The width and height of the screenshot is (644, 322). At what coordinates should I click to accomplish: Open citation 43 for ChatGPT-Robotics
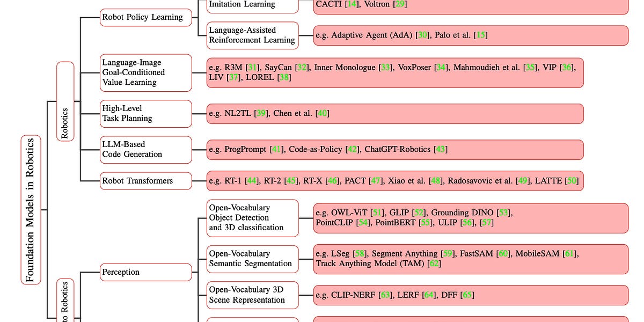click(x=440, y=149)
